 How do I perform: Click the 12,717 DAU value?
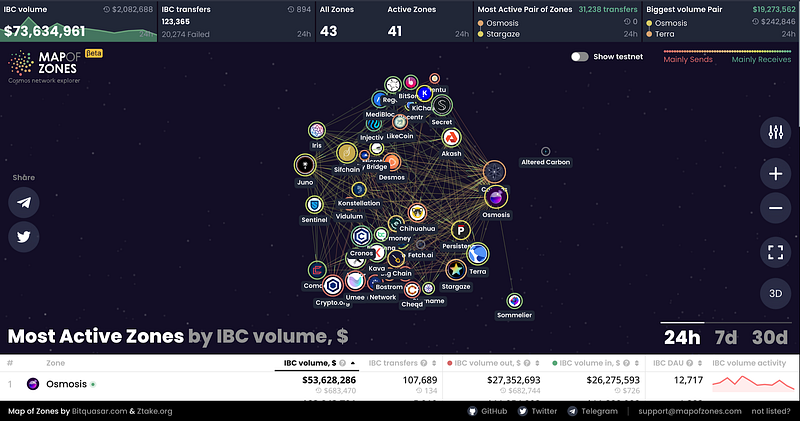tap(688, 380)
